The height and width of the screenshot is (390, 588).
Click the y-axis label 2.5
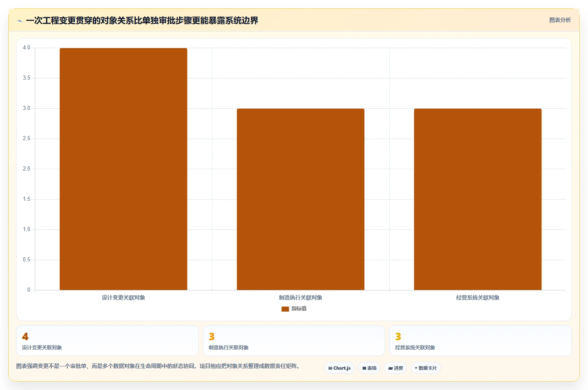click(x=27, y=139)
